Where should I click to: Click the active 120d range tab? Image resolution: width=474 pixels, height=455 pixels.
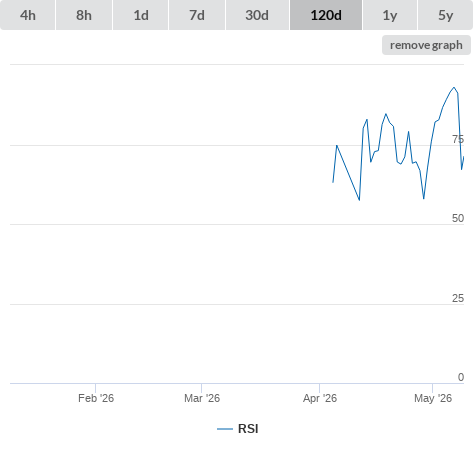pos(326,15)
